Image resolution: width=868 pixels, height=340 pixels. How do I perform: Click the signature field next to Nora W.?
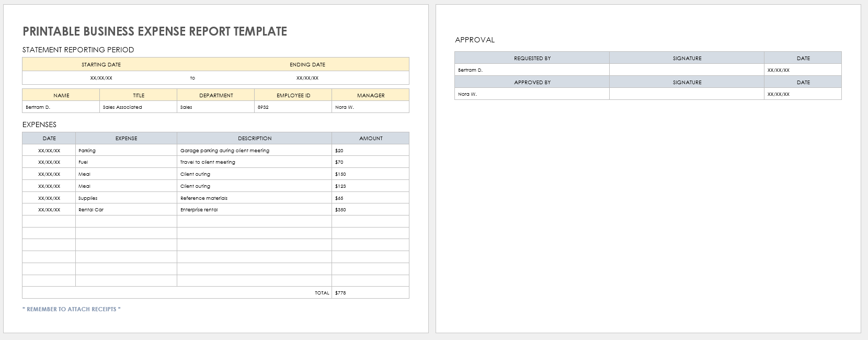687,94
